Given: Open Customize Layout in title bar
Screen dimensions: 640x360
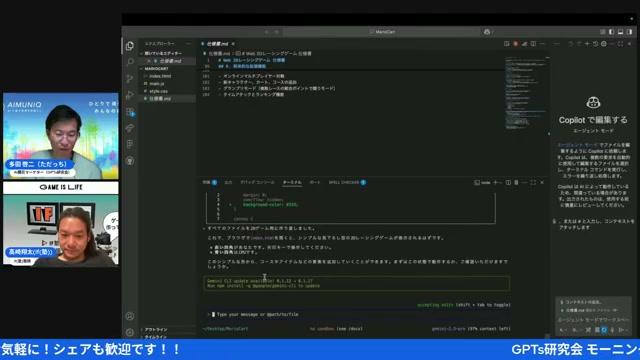Looking at the screenshot, I should point(602,32).
